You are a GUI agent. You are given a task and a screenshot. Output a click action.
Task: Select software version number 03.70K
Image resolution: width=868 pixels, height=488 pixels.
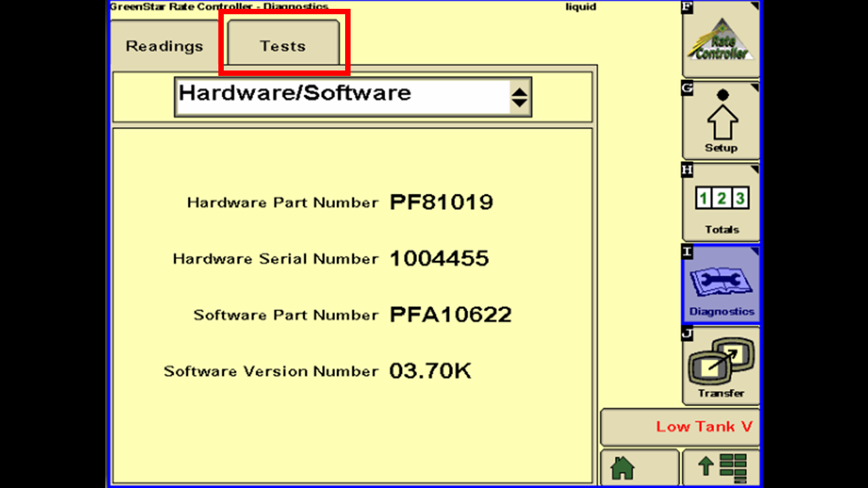[430, 371]
